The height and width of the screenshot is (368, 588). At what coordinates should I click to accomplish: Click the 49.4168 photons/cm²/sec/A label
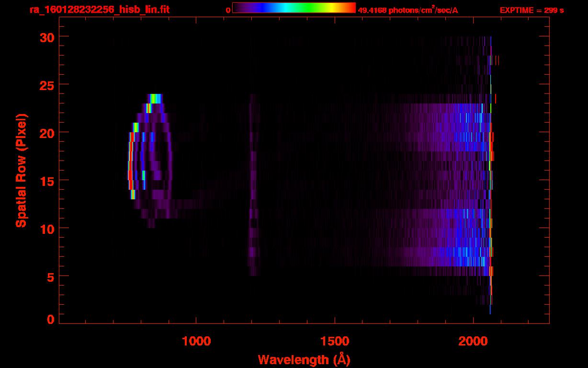click(408, 10)
